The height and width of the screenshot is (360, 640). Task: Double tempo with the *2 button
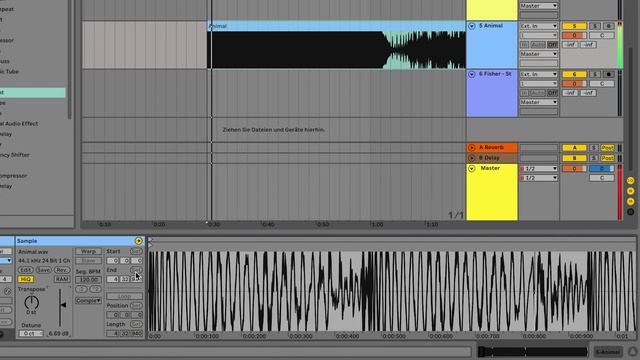[95, 289]
